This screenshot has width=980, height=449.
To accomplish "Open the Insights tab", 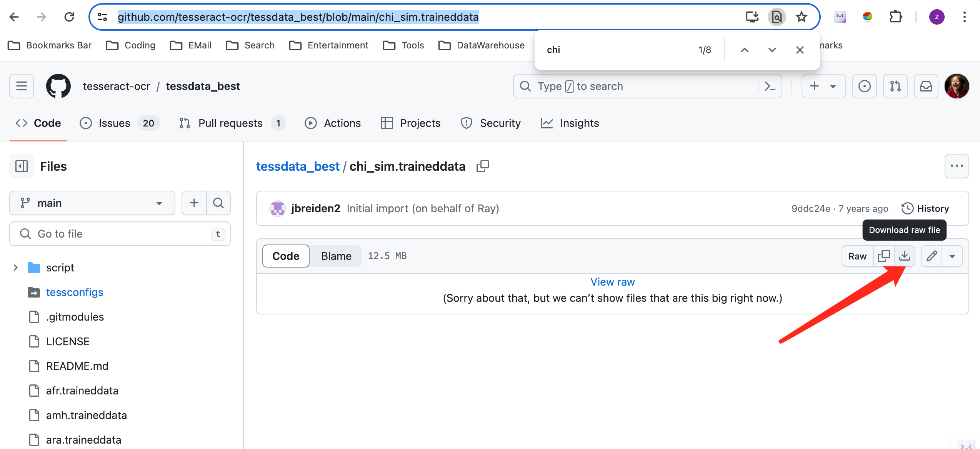I will pyautogui.click(x=570, y=123).
